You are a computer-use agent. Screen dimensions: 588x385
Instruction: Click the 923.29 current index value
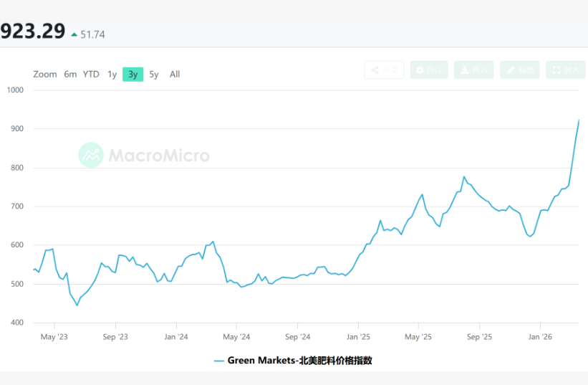click(x=33, y=32)
